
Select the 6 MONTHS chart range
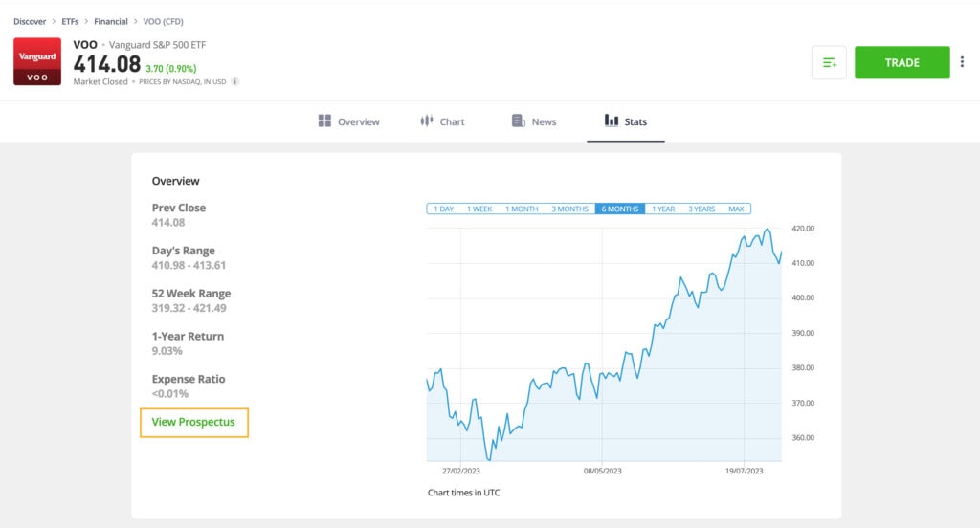(620, 209)
